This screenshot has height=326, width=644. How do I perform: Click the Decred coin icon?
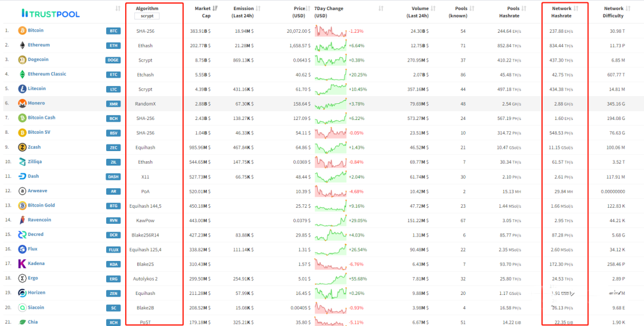pyautogui.click(x=22, y=235)
